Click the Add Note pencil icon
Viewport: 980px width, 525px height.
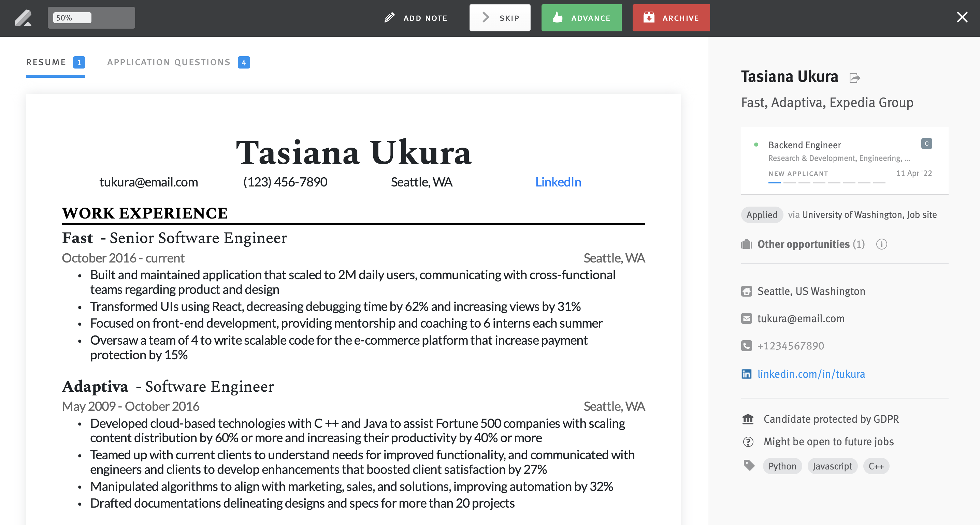[389, 17]
